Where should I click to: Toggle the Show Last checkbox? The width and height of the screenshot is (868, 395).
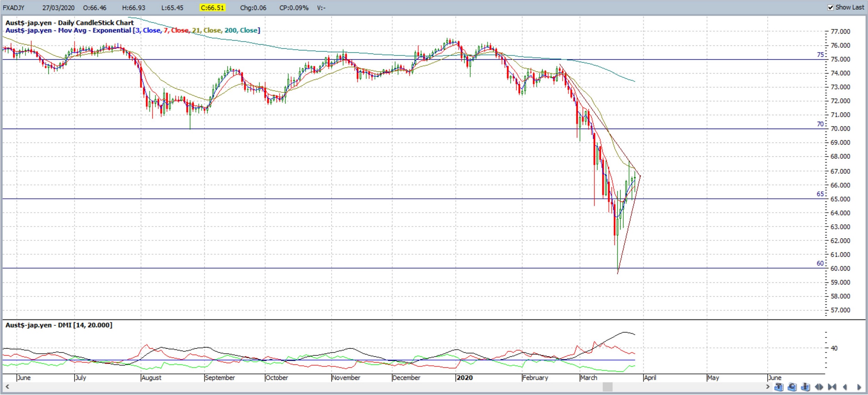pyautogui.click(x=831, y=7)
